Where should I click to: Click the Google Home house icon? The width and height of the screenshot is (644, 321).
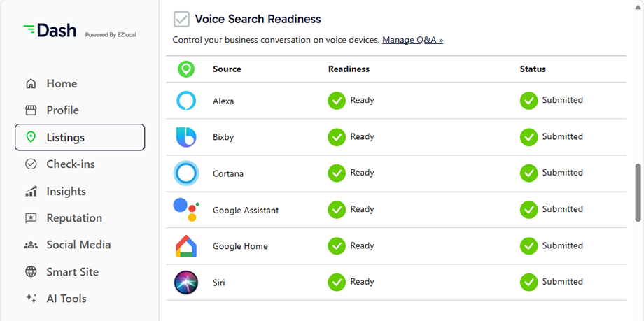(x=186, y=246)
